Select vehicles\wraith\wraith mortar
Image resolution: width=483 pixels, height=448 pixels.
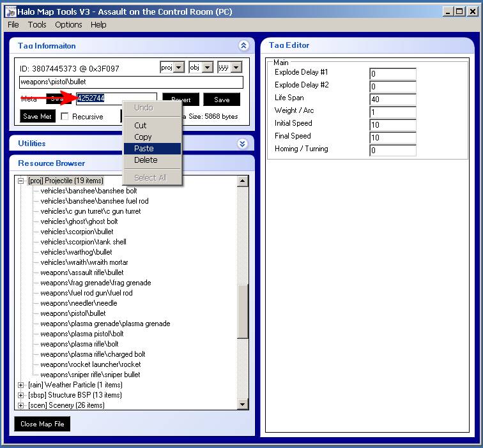(x=84, y=262)
